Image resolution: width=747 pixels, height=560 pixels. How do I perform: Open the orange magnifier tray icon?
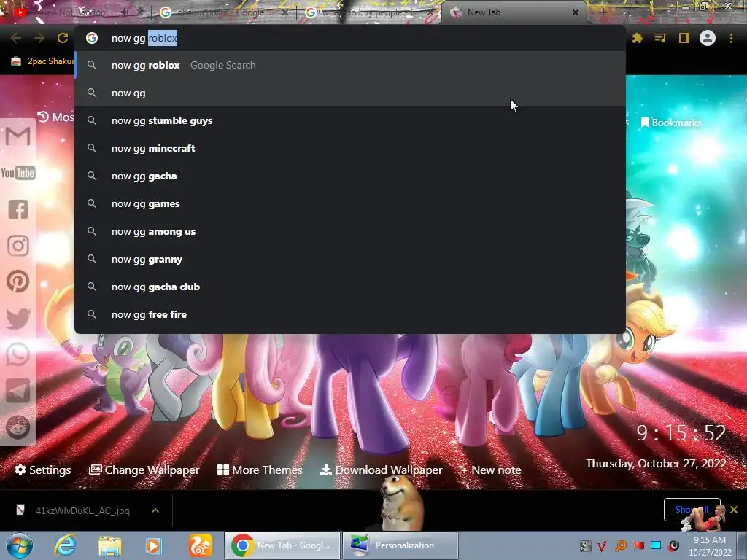(x=621, y=545)
